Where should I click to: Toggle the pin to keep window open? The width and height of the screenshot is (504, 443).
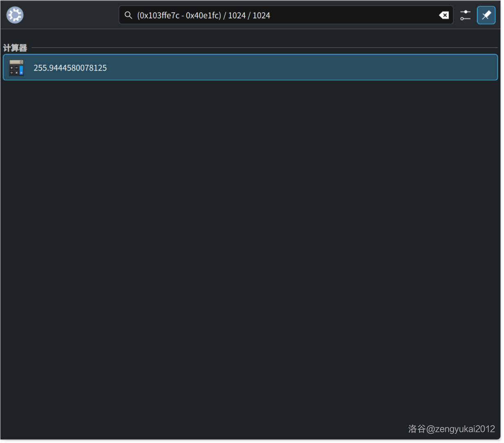click(486, 15)
